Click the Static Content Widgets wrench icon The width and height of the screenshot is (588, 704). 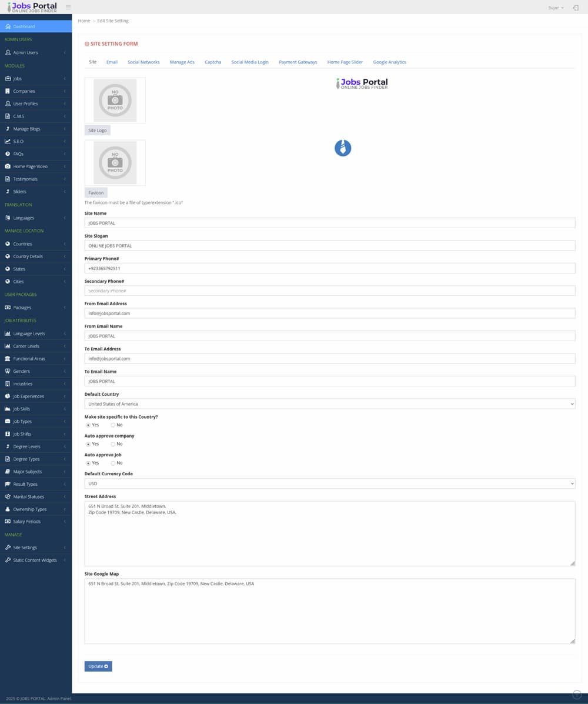(x=8, y=560)
